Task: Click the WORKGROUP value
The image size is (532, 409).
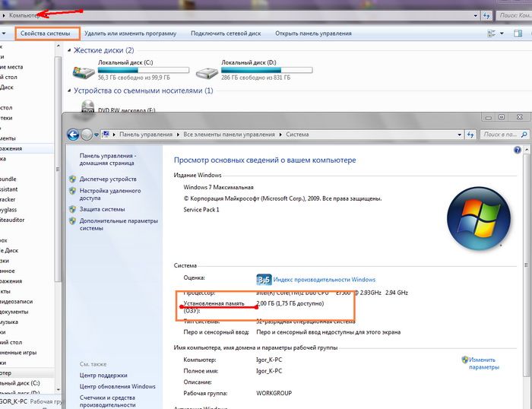Action: [274, 393]
